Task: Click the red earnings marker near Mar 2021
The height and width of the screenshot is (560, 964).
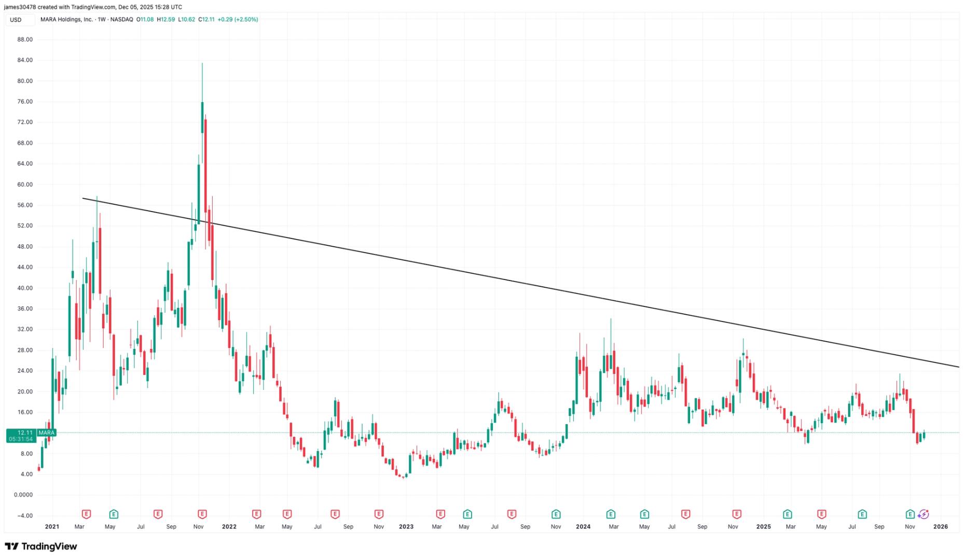Action: point(87,514)
